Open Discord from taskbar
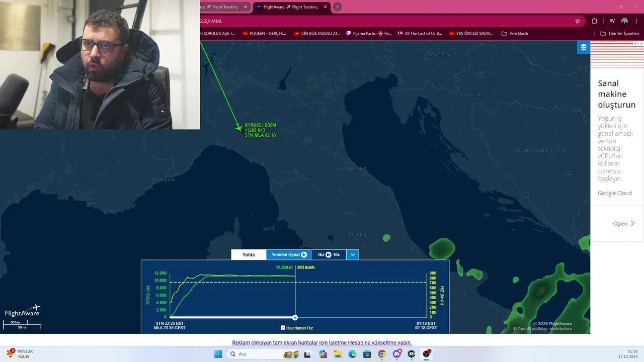 (397, 354)
